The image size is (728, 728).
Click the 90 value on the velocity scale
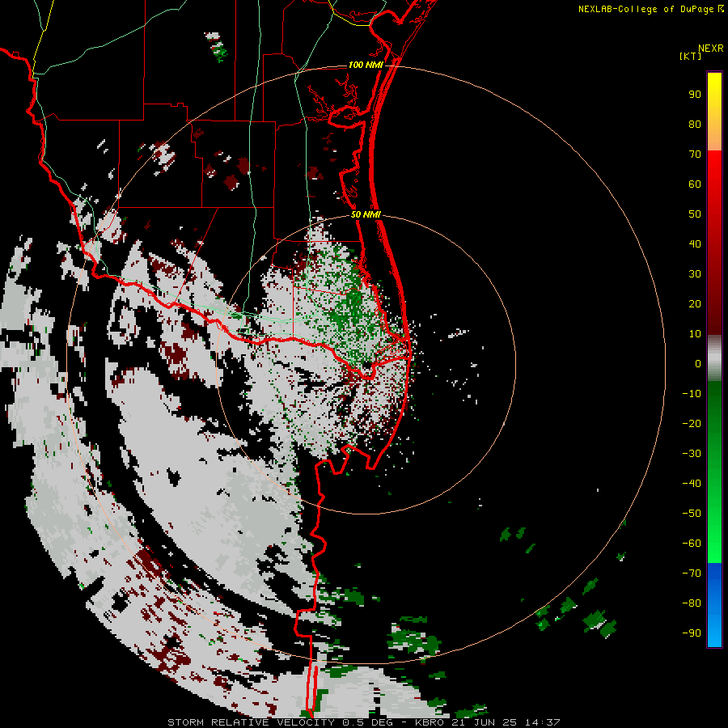tap(695, 95)
